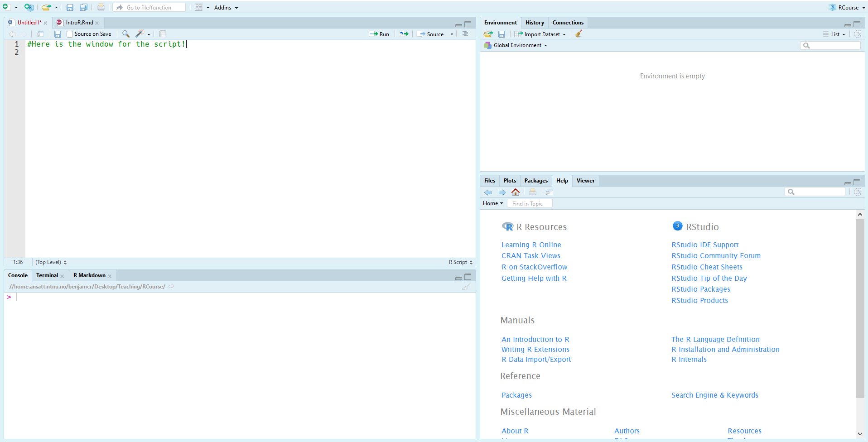The width and height of the screenshot is (868, 442).
Task: Open help topic in new window
Action: point(549,192)
